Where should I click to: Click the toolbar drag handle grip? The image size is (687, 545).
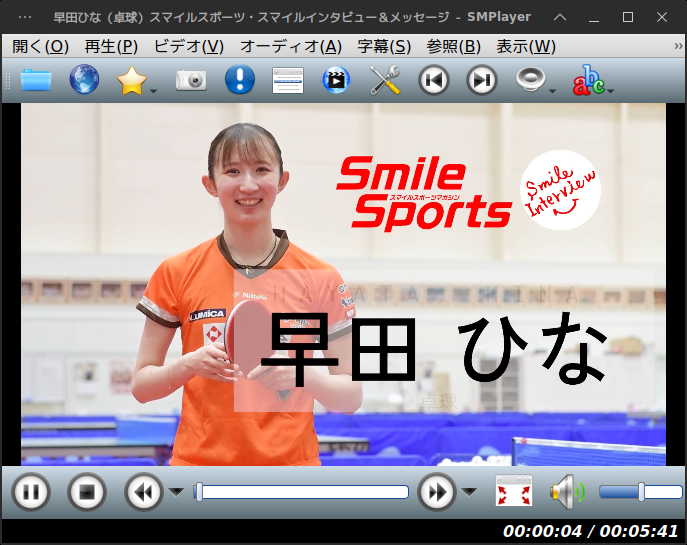(7, 80)
